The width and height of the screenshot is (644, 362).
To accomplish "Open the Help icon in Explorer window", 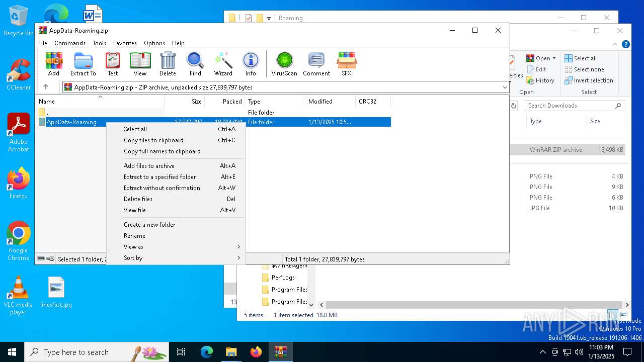I will point(626,44).
